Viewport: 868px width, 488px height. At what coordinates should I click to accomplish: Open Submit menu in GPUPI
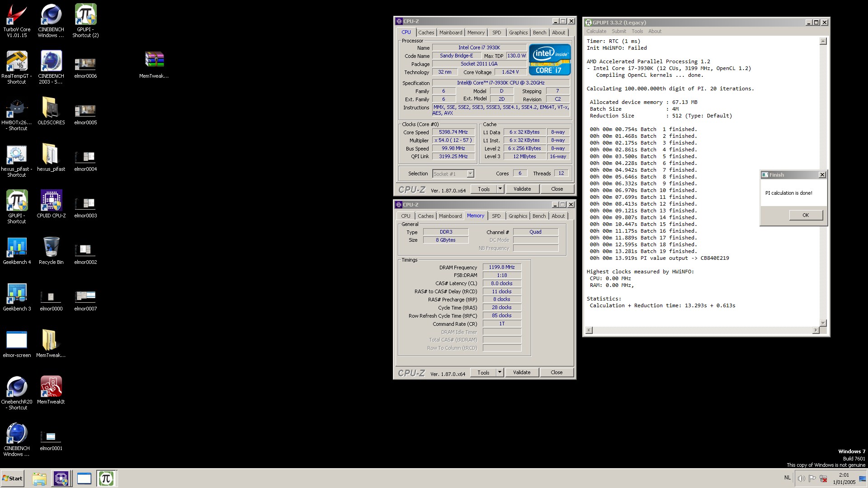619,31
